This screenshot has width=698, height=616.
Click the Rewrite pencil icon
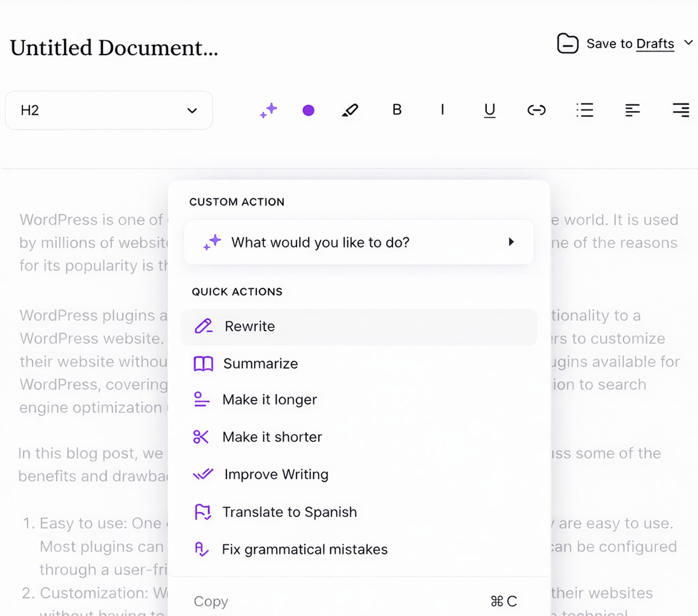203,326
